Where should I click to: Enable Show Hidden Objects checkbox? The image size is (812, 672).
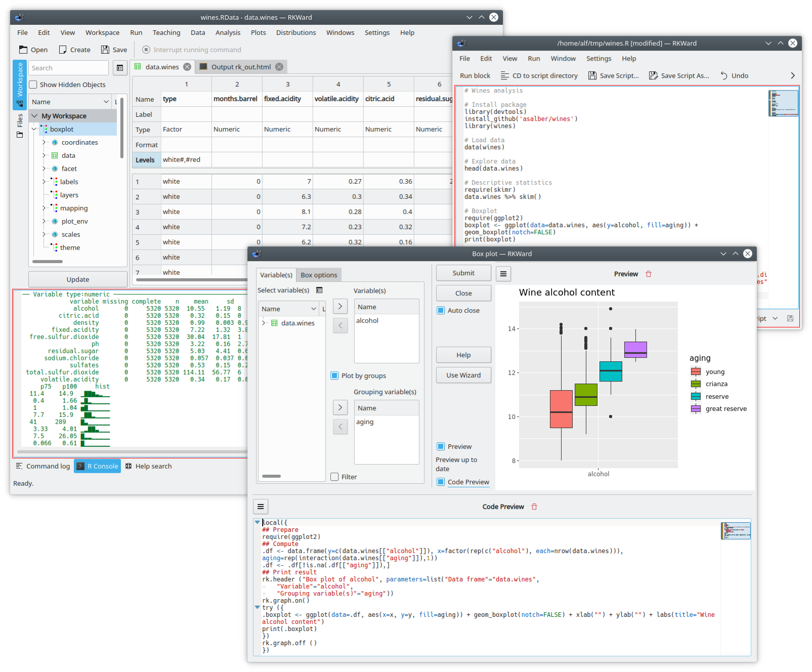pyautogui.click(x=33, y=85)
